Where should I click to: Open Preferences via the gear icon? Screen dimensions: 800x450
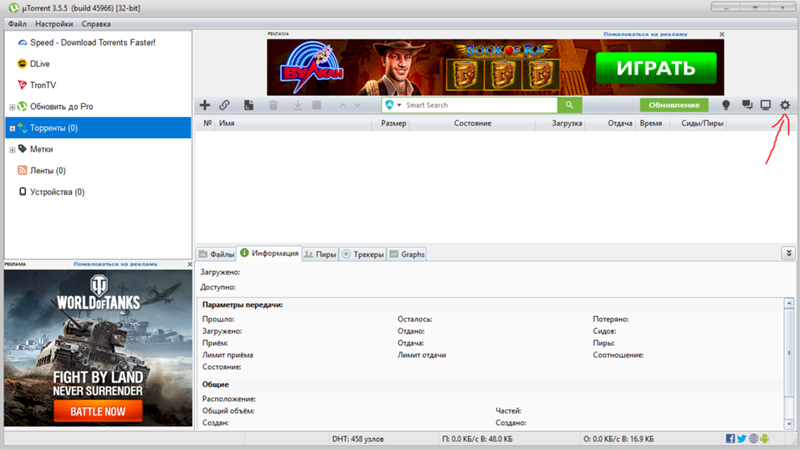click(785, 105)
